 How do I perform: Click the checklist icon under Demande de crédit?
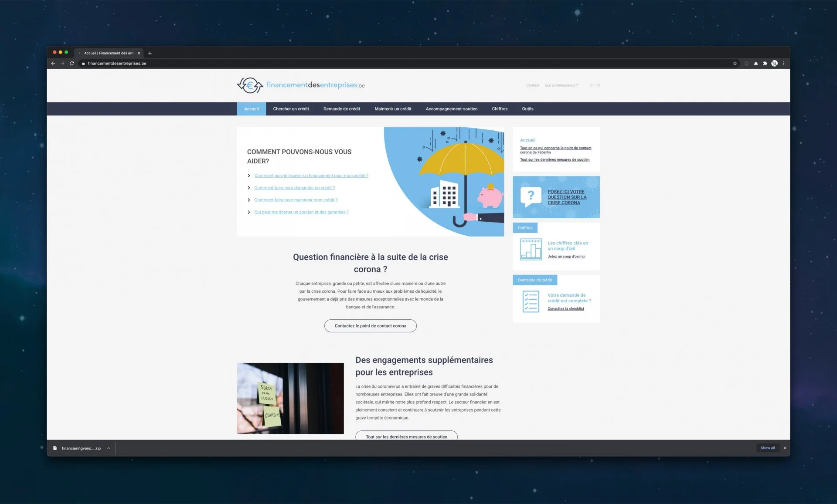531,301
